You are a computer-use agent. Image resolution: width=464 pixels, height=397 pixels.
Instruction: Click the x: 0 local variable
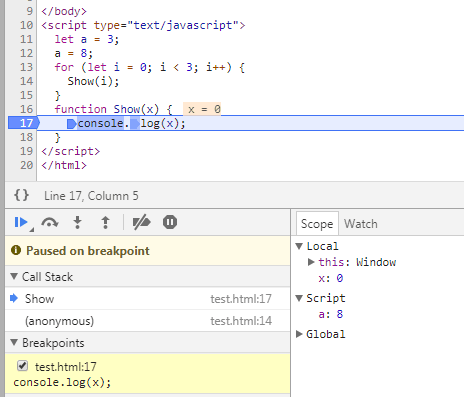click(330, 278)
